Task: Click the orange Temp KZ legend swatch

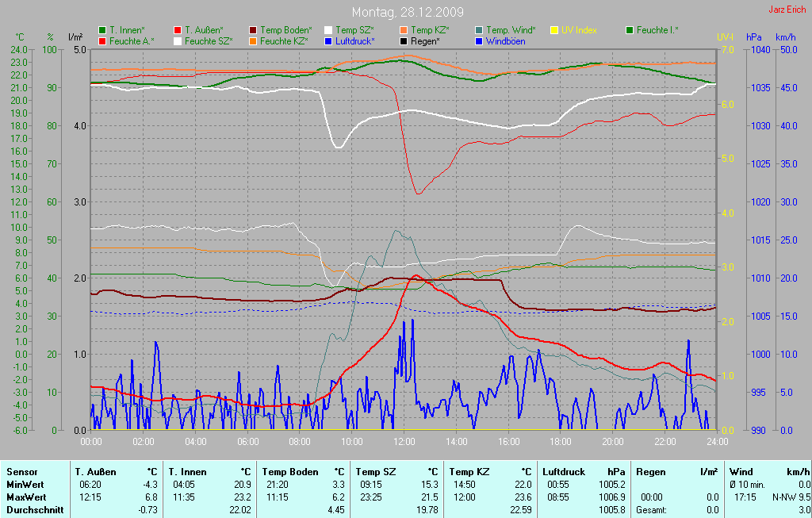Action: point(404,30)
